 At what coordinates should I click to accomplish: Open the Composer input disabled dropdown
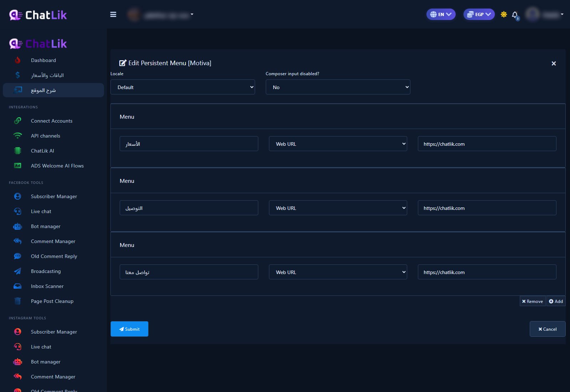point(338,87)
